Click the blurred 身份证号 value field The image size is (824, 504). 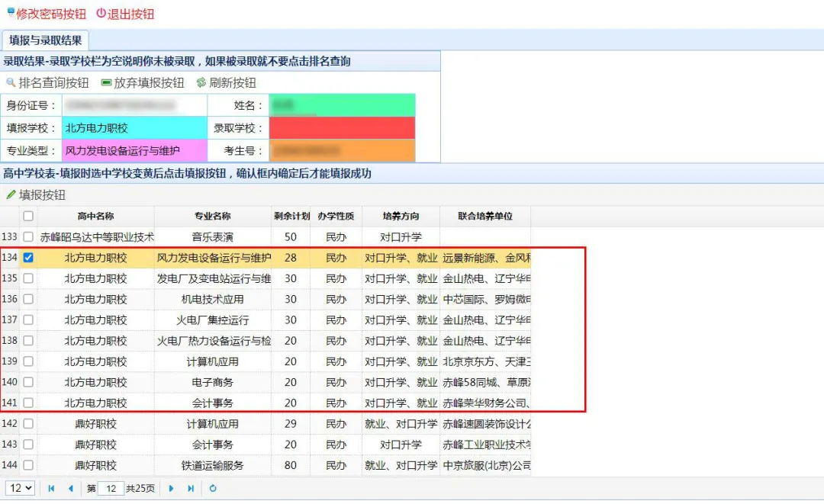[x=134, y=105]
